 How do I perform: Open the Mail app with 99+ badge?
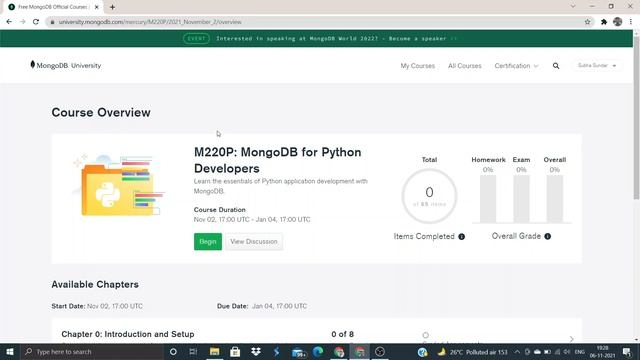(298, 352)
